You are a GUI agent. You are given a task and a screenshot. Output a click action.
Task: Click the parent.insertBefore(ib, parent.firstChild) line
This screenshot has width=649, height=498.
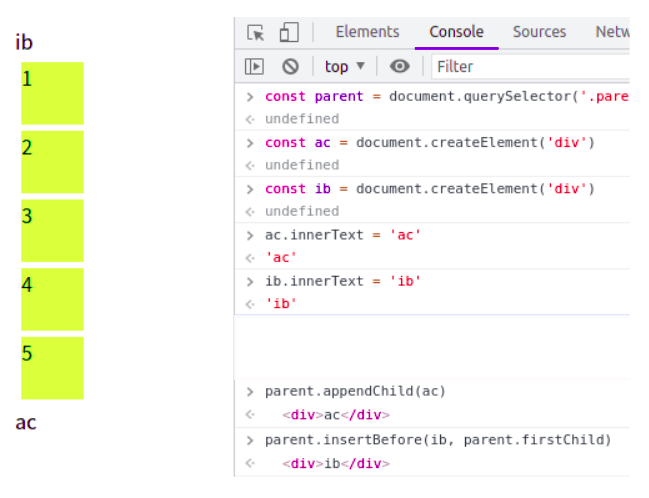pos(438,440)
